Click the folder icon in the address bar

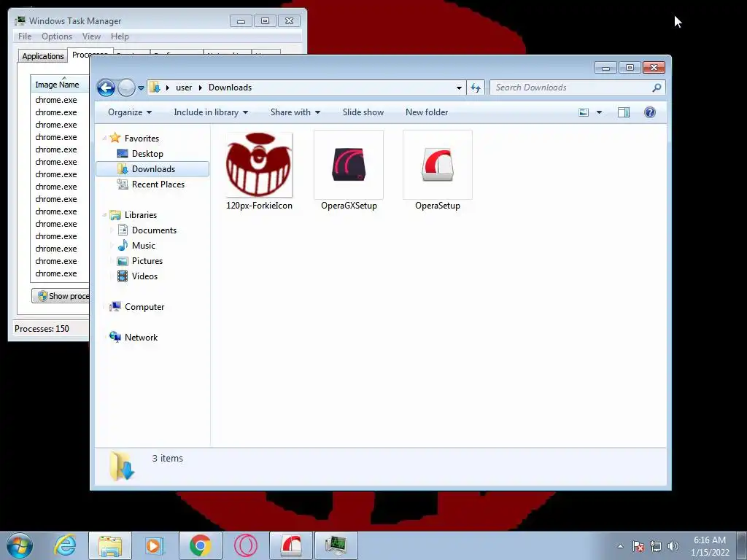pyautogui.click(x=155, y=87)
